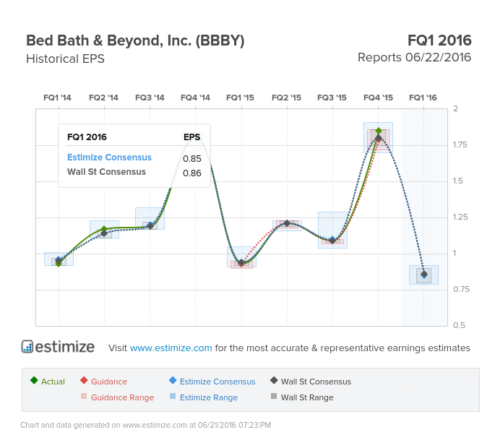The image size is (495, 448).
Task: Click the Actual legend label
Action: 53,382
